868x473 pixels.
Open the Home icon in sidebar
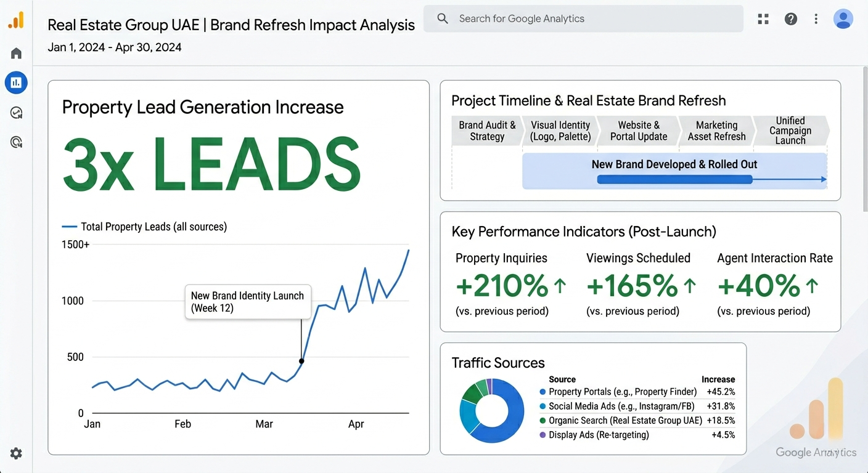(16, 53)
